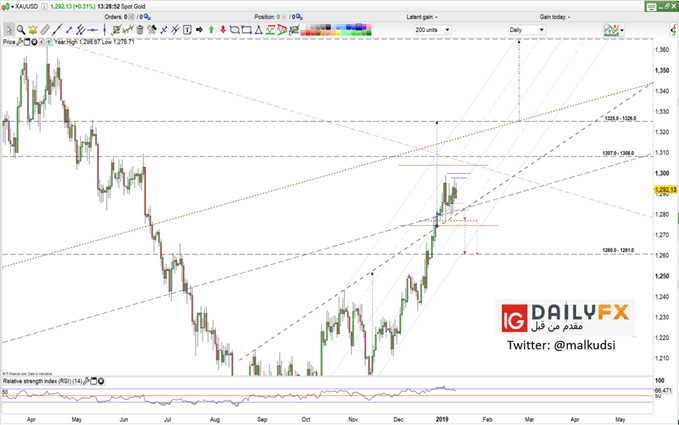Image resolution: width=679 pixels, height=425 pixels.
Task: Open the wrench settings for Price panel
Action: pyautogui.click(x=19, y=42)
